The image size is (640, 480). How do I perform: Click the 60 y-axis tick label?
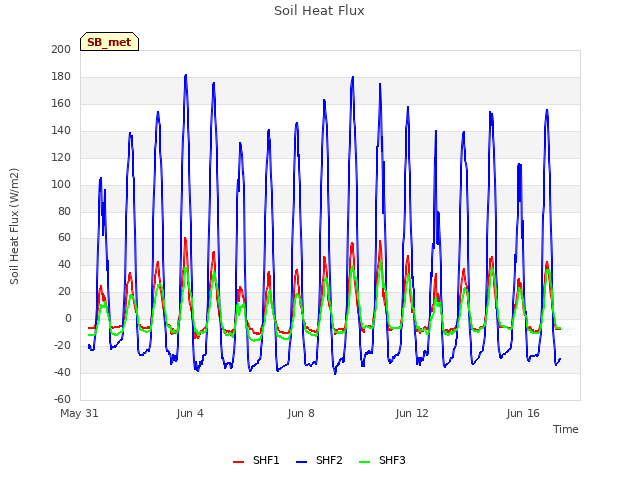(64, 238)
